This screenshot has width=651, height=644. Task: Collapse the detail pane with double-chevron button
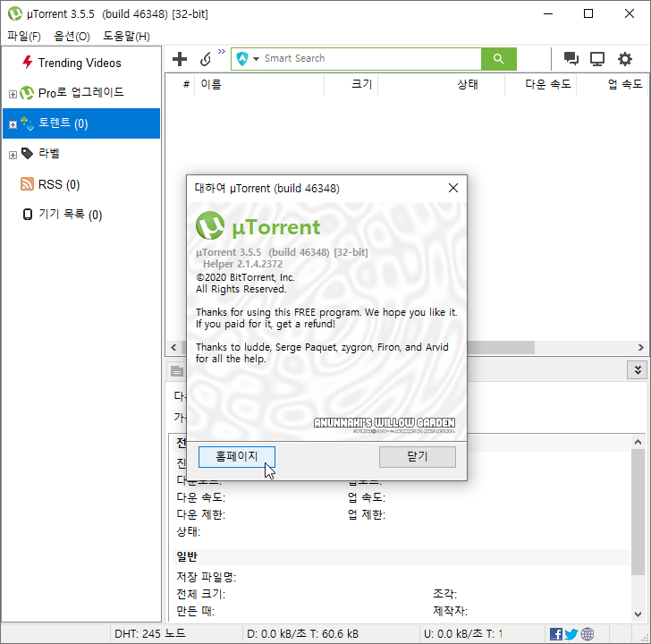[x=638, y=369]
